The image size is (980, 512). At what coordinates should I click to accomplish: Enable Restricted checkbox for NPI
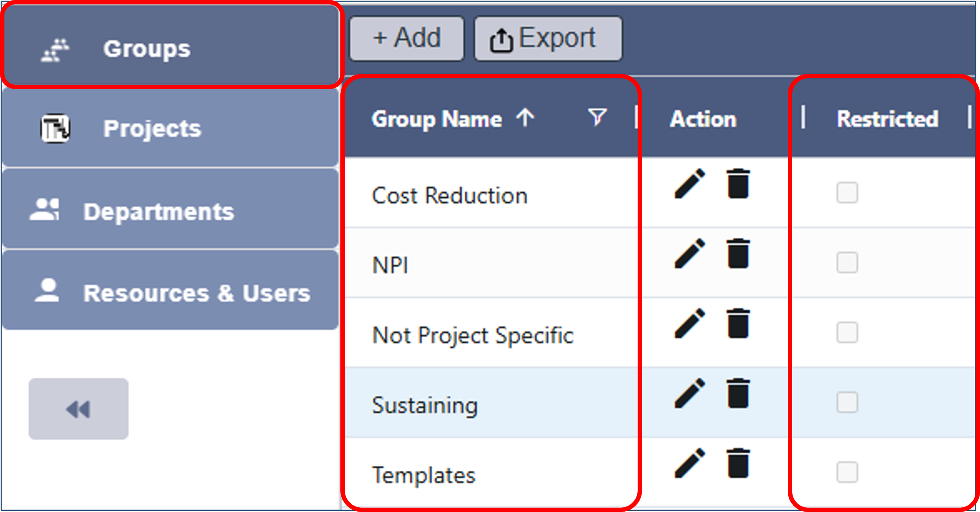(x=847, y=262)
